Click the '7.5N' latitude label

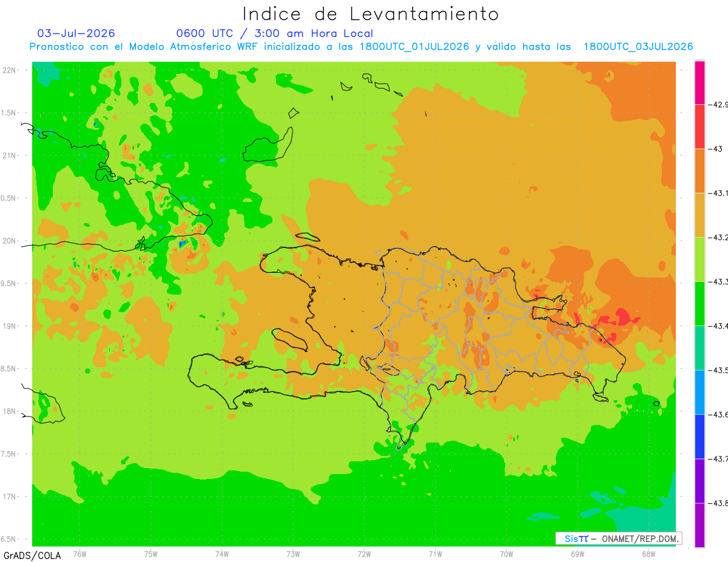[8, 453]
